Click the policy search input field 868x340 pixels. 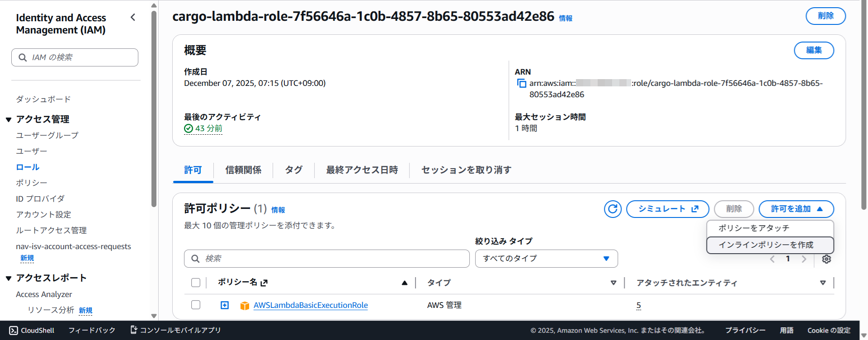pyautogui.click(x=326, y=259)
